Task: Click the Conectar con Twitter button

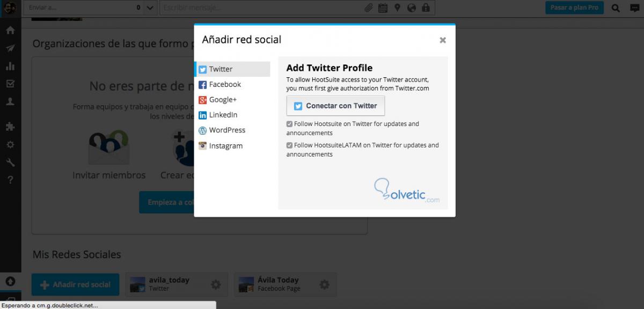Action: coord(335,106)
